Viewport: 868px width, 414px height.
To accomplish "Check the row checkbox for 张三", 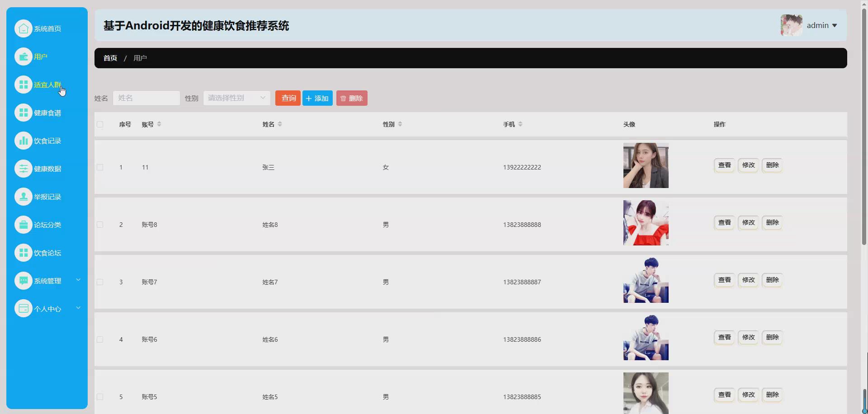I will click(x=100, y=167).
